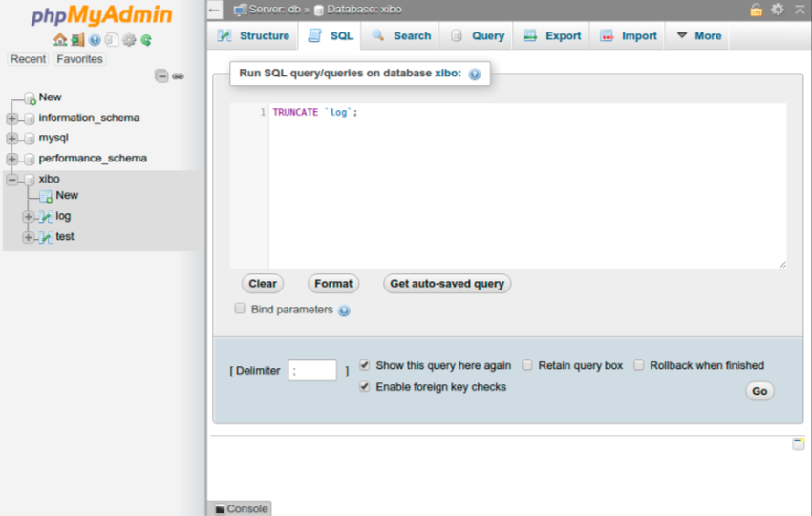Expand the information_schema database node
The image size is (812, 516).
pyautogui.click(x=11, y=118)
